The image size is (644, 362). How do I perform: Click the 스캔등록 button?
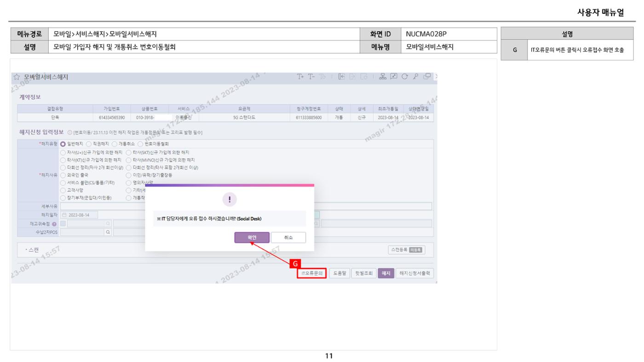(x=406, y=250)
